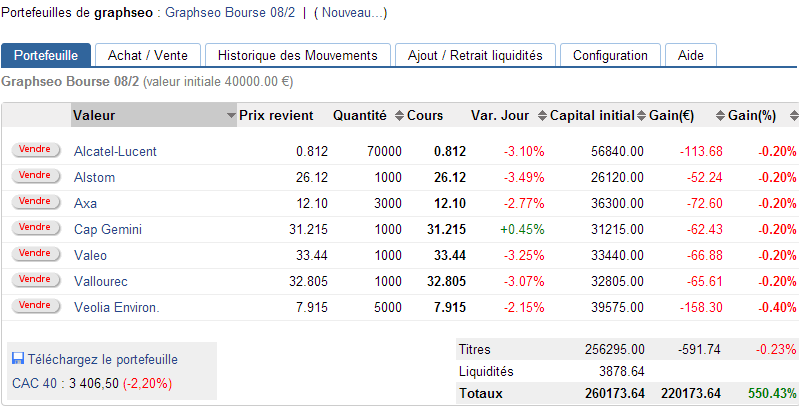Viewport: 799px width, 411px height.
Task: Click the Graphseo Bourse 08/2 portfolio link
Action: (228, 13)
